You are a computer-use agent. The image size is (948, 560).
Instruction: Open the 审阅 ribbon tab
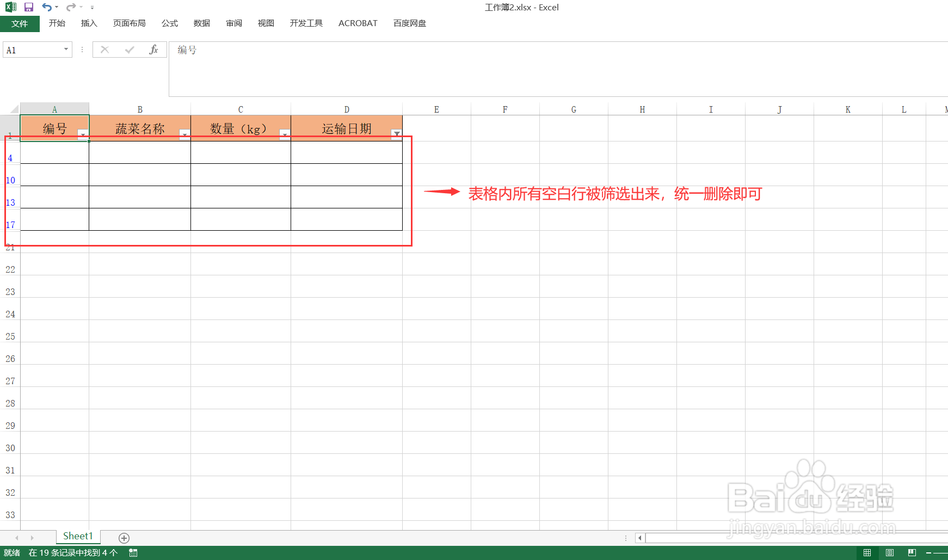click(x=234, y=23)
